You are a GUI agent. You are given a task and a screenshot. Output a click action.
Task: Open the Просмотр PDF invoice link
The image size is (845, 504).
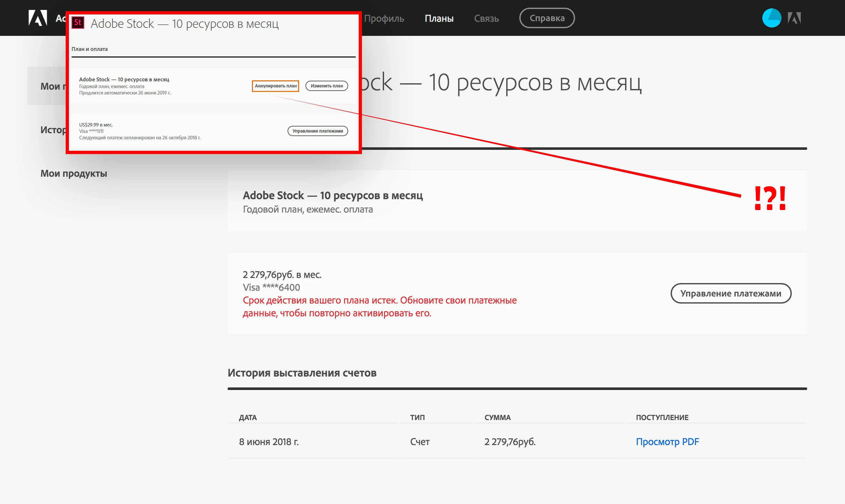click(667, 442)
